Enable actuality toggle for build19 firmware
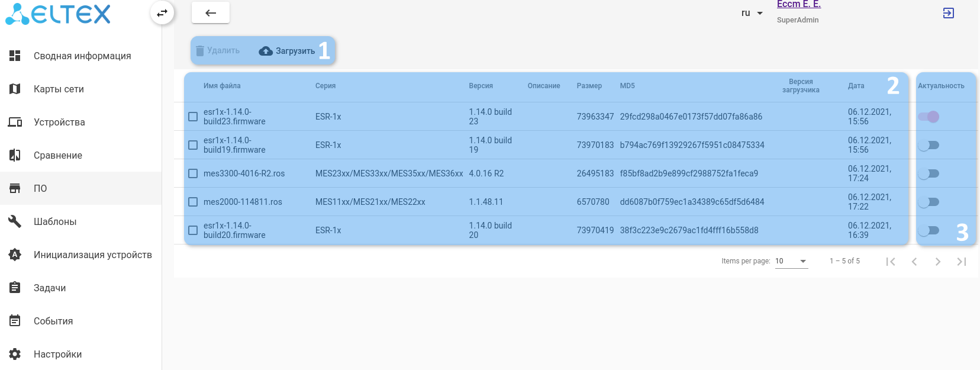 tap(929, 145)
